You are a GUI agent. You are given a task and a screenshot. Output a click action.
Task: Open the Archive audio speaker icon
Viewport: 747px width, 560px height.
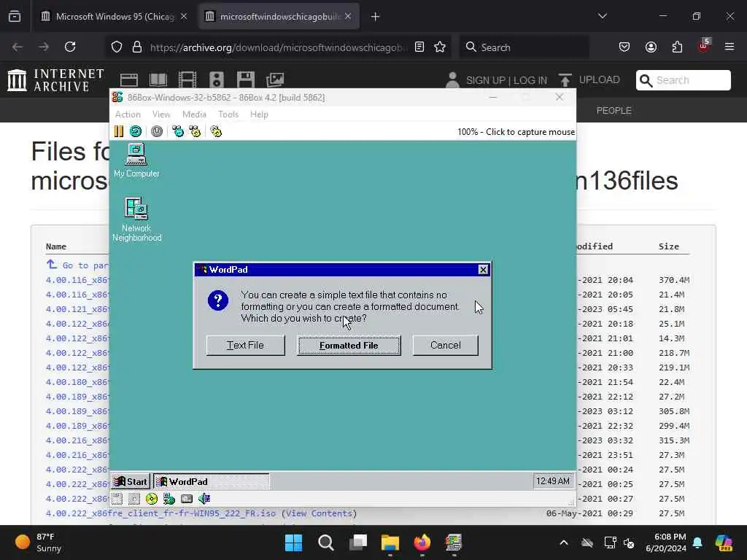pos(216,80)
